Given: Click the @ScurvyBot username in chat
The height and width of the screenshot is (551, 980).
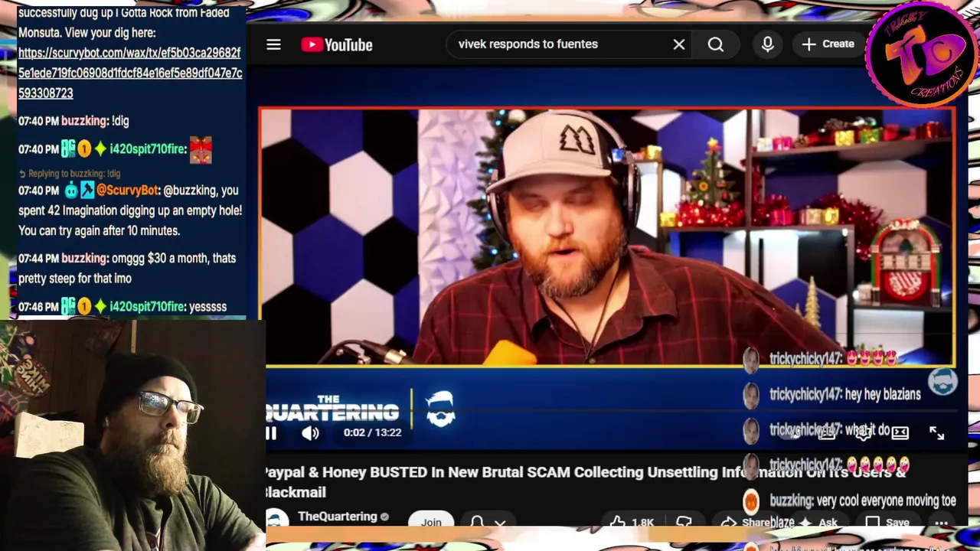Looking at the screenshot, I should click(128, 191).
